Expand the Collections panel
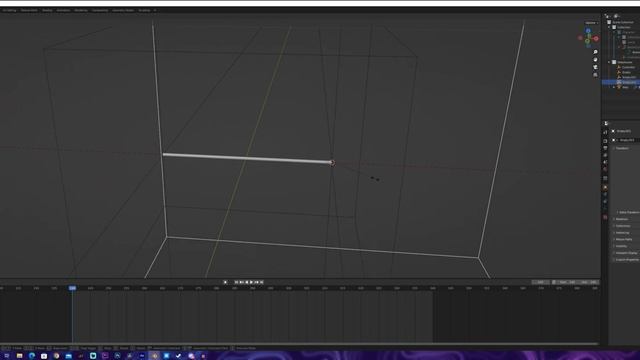Viewport: 640px width, 360px height. pos(622,226)
